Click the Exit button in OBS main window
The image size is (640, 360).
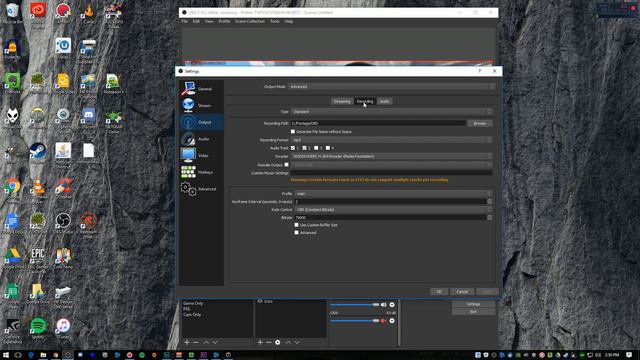tap(473, 312)
